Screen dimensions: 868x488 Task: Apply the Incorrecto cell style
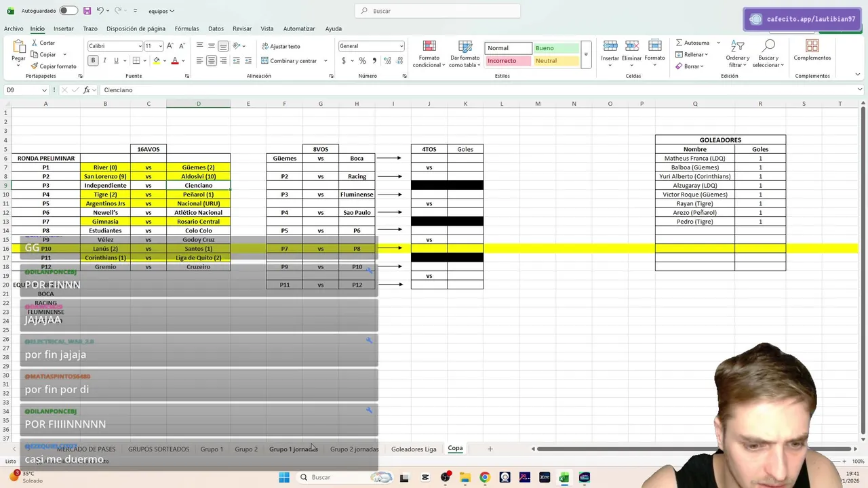(507, 60)
